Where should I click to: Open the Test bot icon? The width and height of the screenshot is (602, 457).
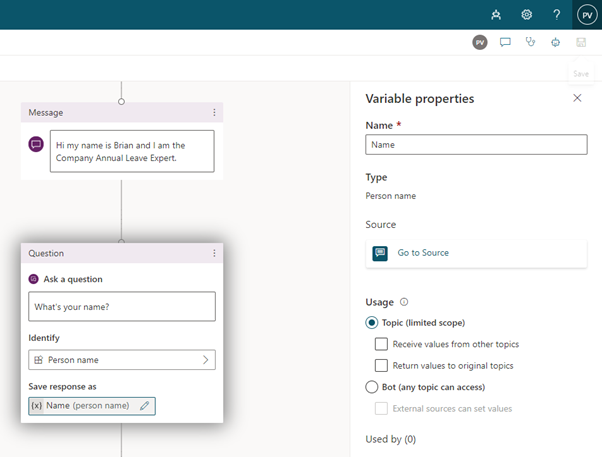tap(555, 42)
